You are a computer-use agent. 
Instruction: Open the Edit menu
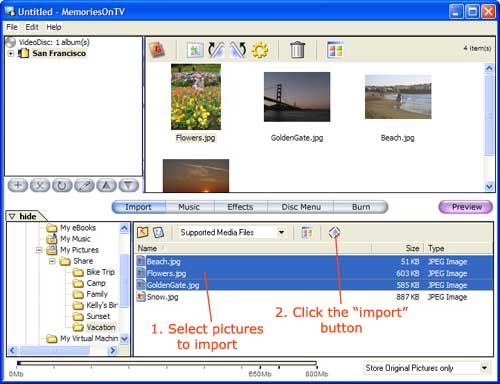click(x=32, y=27)
